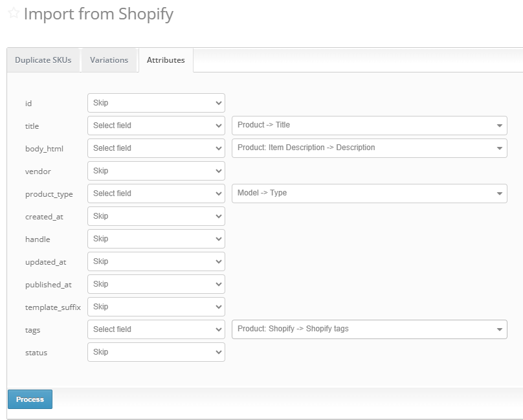The height and width of the screenshot is (420, 523).
Task: Click the vendor attribute label
Action: click(38, 171)
